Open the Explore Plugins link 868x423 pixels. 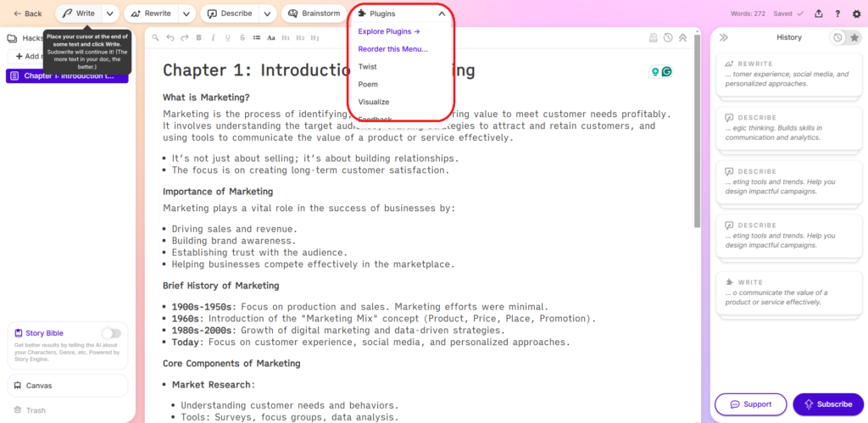tap(388, 31)
